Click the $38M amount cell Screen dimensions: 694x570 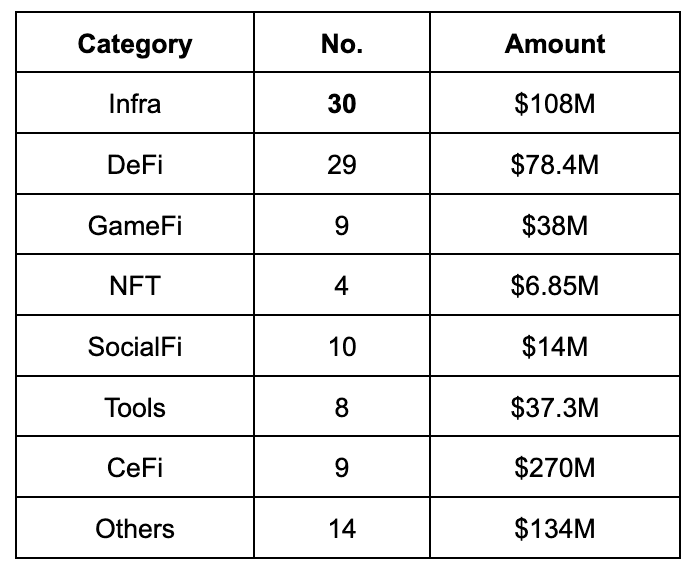(555, 224)
